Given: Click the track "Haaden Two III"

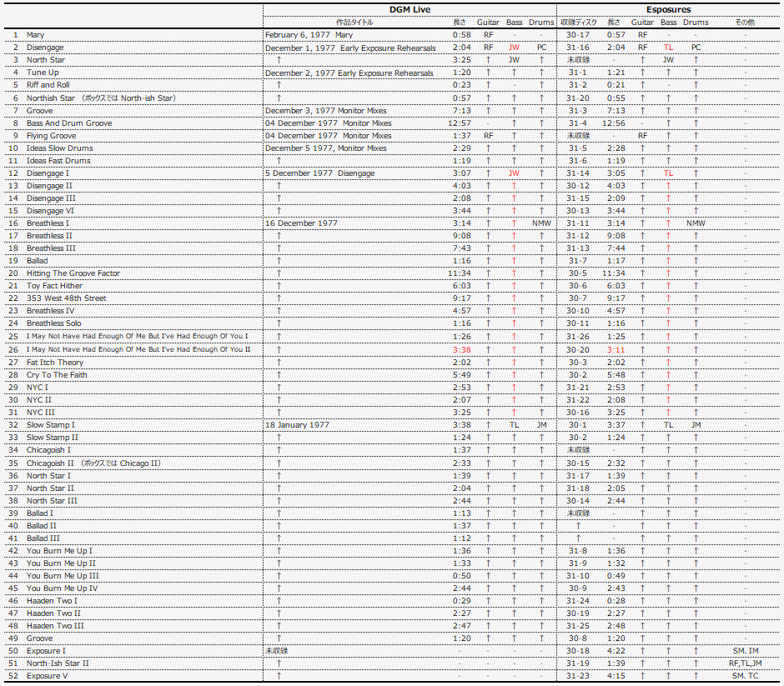Looking at the screenshot, I should click(x=55, y=625).
